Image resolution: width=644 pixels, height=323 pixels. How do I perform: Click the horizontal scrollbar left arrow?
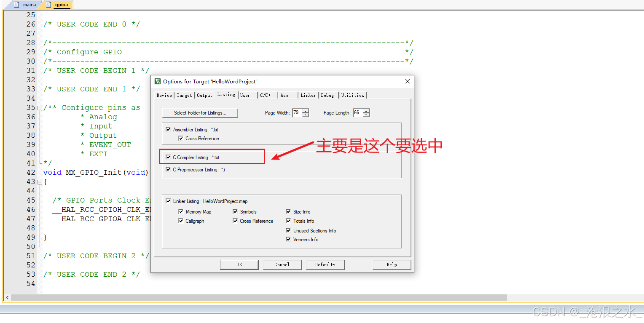[7, 298]
